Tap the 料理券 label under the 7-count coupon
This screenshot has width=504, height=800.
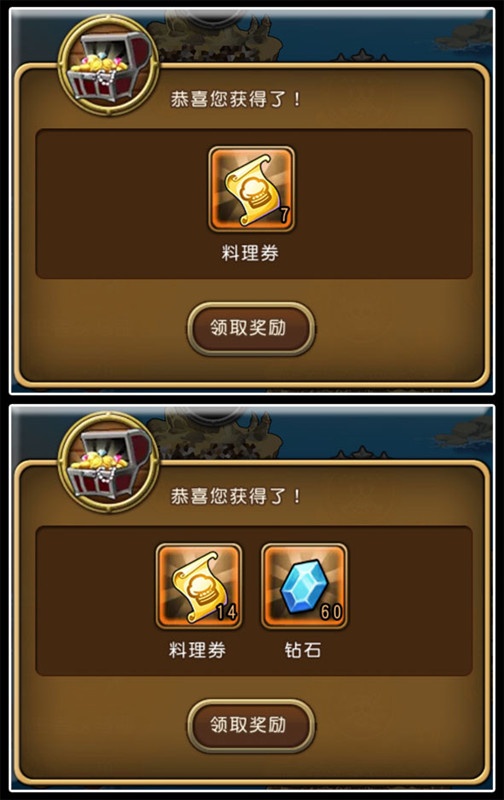click(x=250, y=253)
